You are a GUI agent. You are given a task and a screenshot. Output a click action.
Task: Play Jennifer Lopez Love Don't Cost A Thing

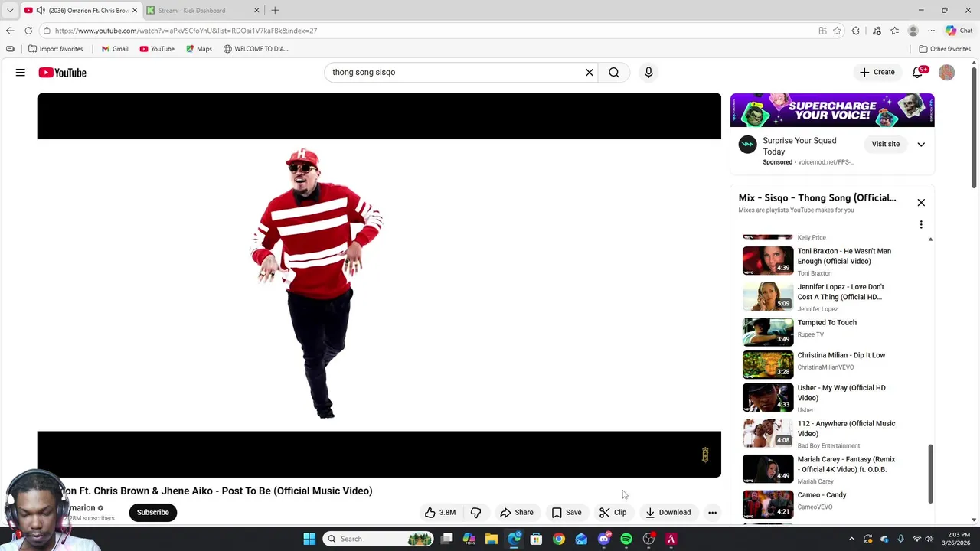pyautogui.click(x=832, y=297)
